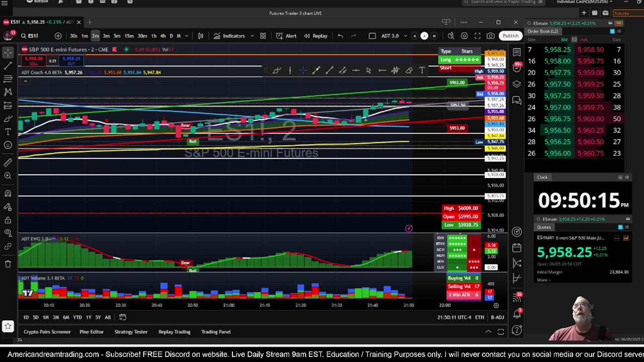Remove drawings with the trash icon
This screenshot has width=644, height=362.
coord(8,263)
